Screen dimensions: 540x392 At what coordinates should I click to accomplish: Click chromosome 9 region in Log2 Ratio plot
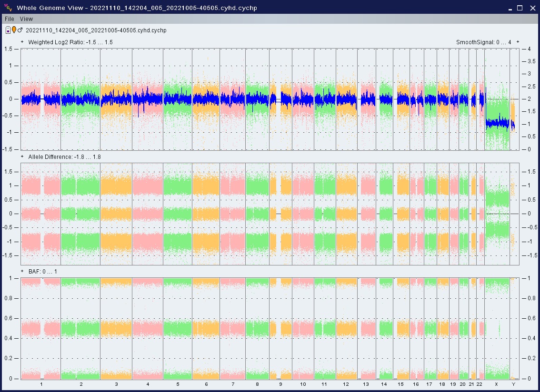pos(280,99)
